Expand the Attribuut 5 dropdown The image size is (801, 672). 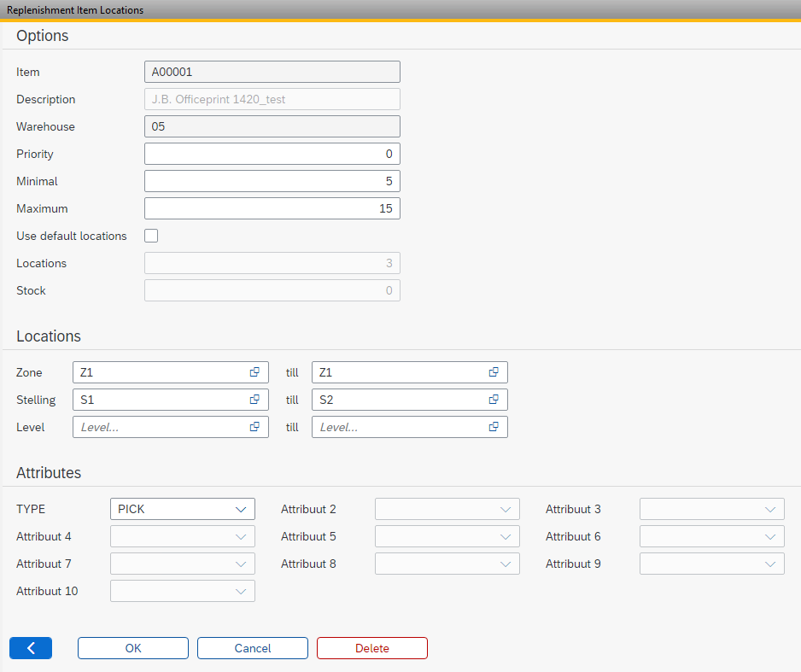pyautogui.click(x=506, y=536)
